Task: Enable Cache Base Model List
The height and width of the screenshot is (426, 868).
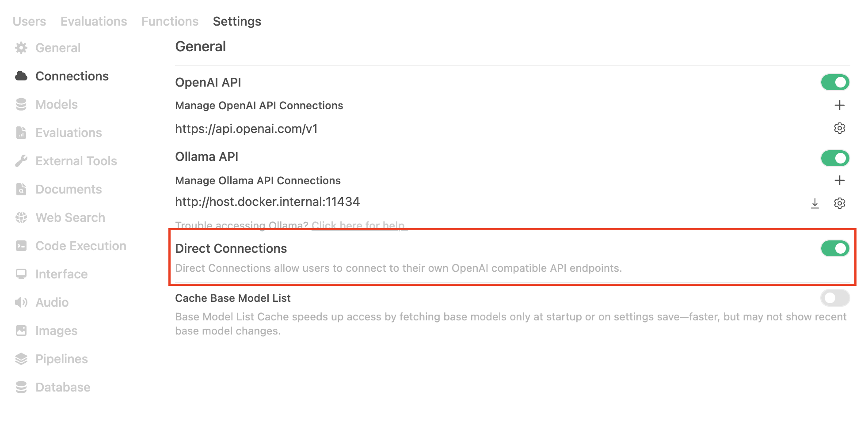Action: tap(835, 298)
